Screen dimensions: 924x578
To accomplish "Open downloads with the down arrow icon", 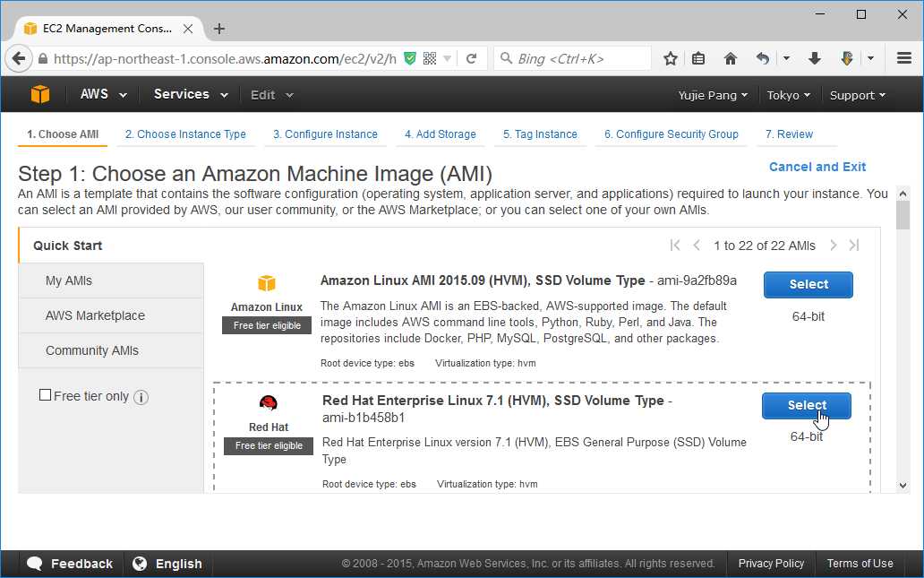I will pos(815,58).
